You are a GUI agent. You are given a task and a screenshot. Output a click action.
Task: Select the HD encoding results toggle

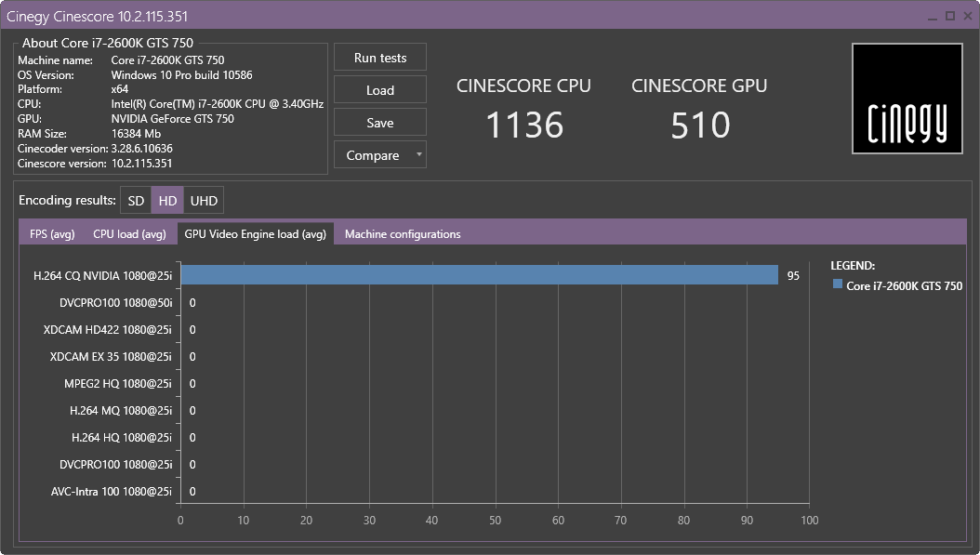(167, 201)
